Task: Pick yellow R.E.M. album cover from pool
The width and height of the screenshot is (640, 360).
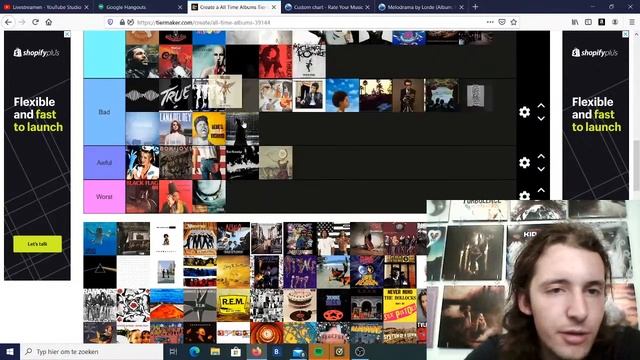Action: pos(233,305)
